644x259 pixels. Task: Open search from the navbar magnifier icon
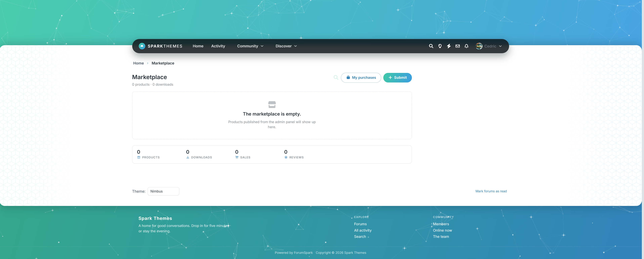(431, 46)
